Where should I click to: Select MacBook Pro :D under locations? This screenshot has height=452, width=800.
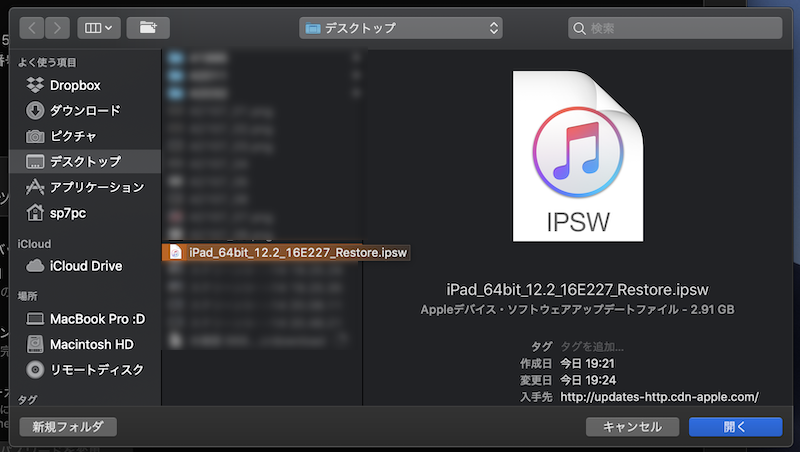click(x=97, y=318)
